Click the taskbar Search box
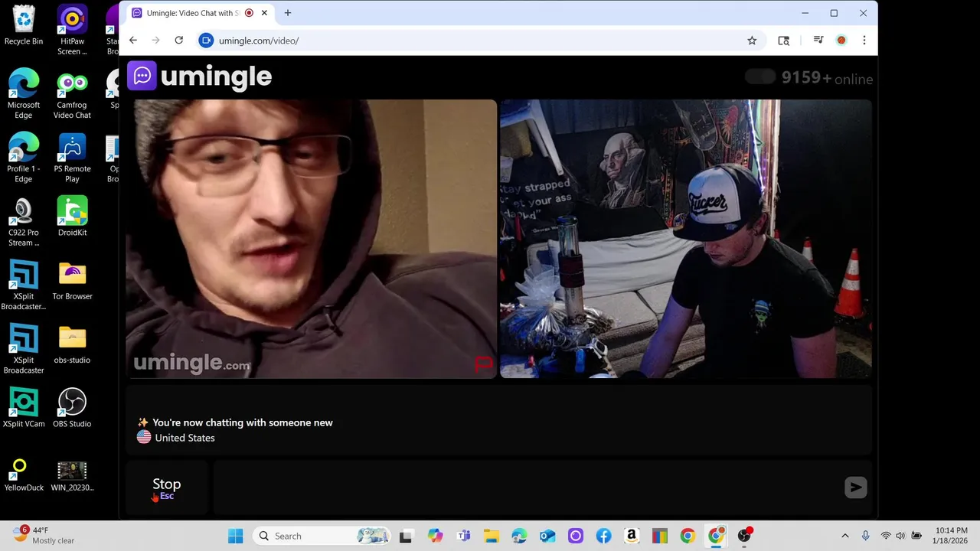Viewport: 980px width, 551px height. (322, 536)
